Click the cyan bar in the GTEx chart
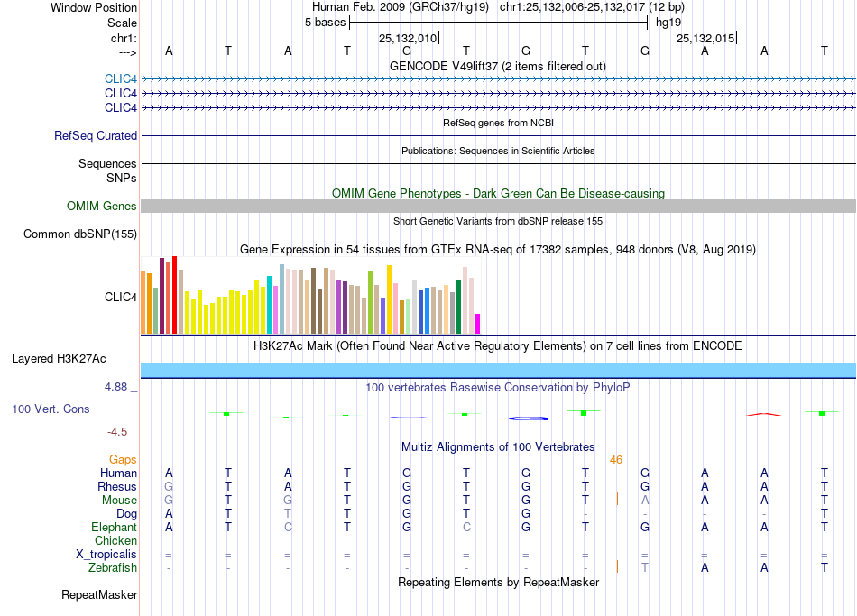The image size is (857, 616). 270,305
